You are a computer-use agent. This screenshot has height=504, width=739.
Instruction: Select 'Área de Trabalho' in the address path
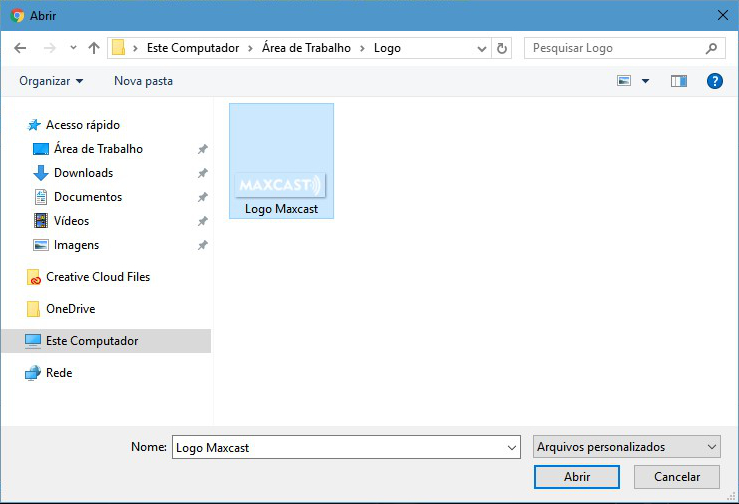(x=306, y=48)
